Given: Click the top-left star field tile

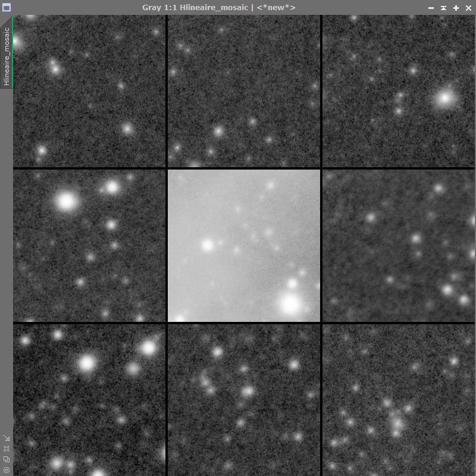Looking at the screenshot, I should (89, 91).
